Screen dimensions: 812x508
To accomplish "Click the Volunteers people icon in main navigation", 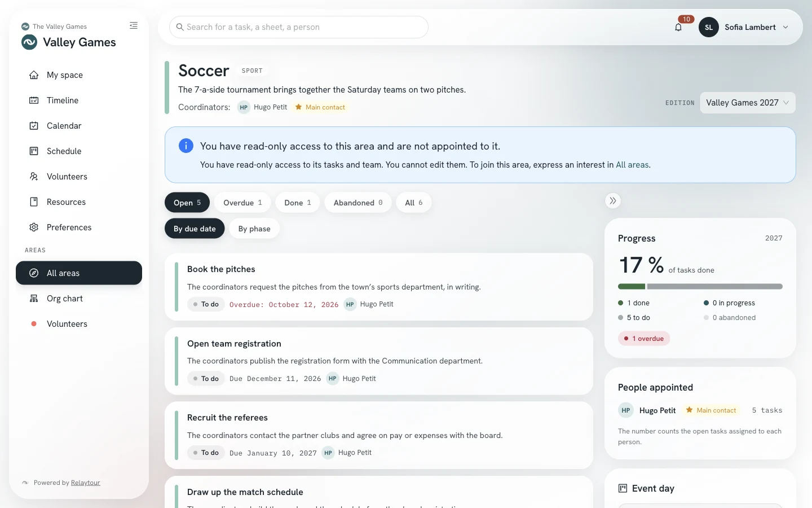I will click(34, 177).
